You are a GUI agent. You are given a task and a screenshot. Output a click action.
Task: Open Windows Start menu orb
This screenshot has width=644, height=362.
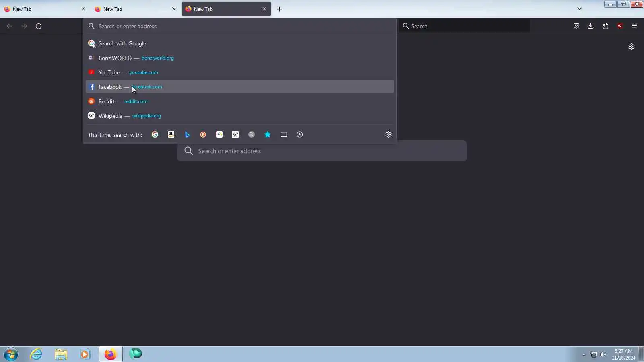11,354
